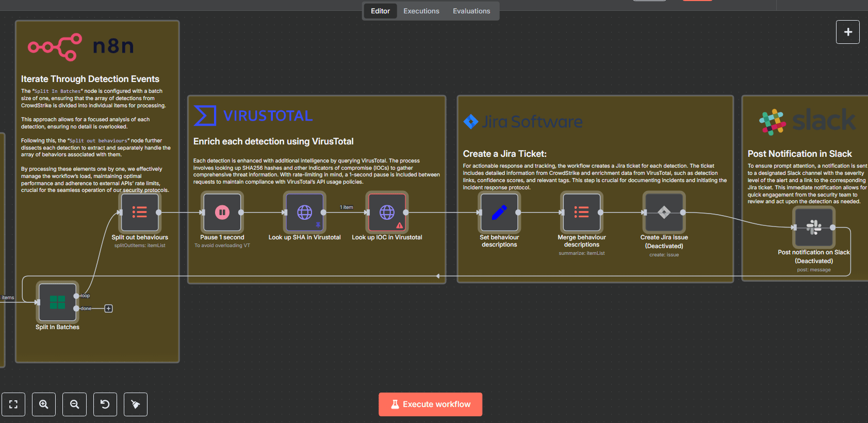Reset the canvas zoom level
Screen dimensions: 868x423
pyautogui.click(x=105, y=404)
